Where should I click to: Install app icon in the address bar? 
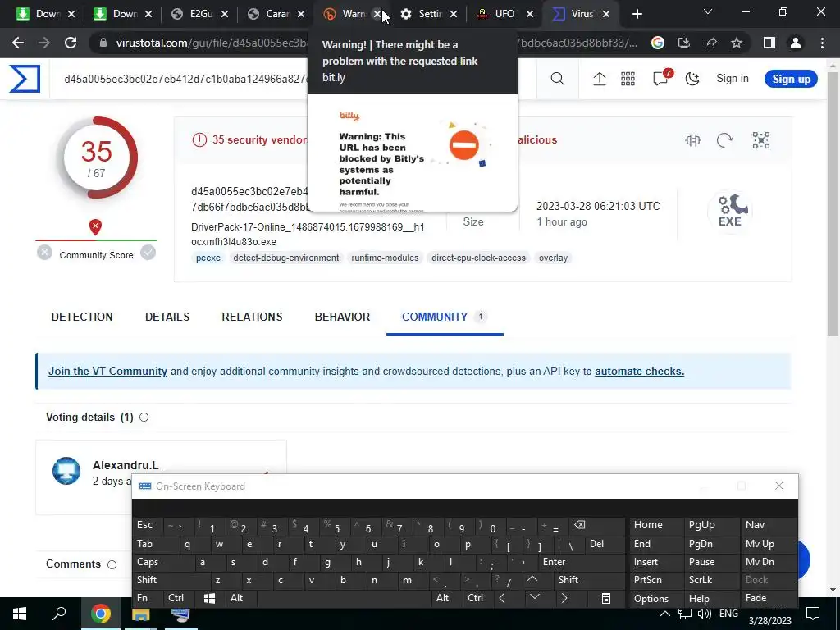684,43
